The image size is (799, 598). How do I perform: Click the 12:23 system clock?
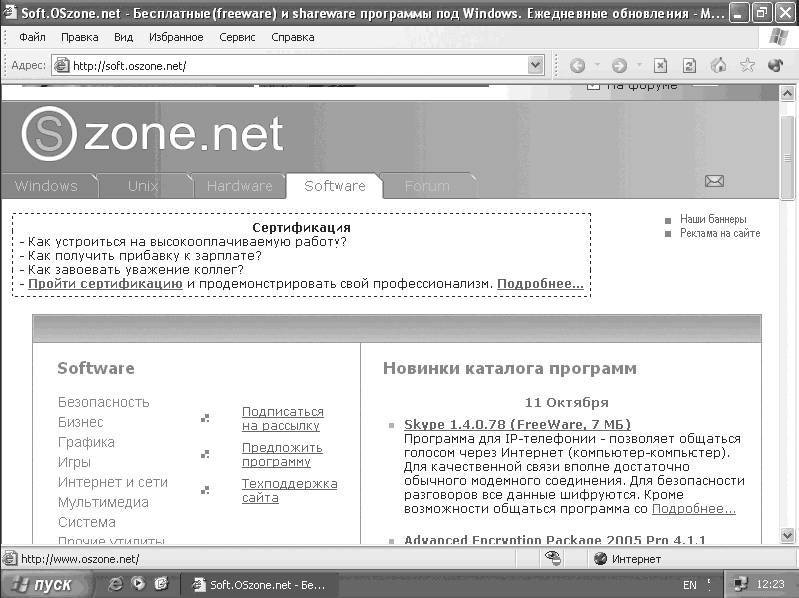tap(770, 584)
